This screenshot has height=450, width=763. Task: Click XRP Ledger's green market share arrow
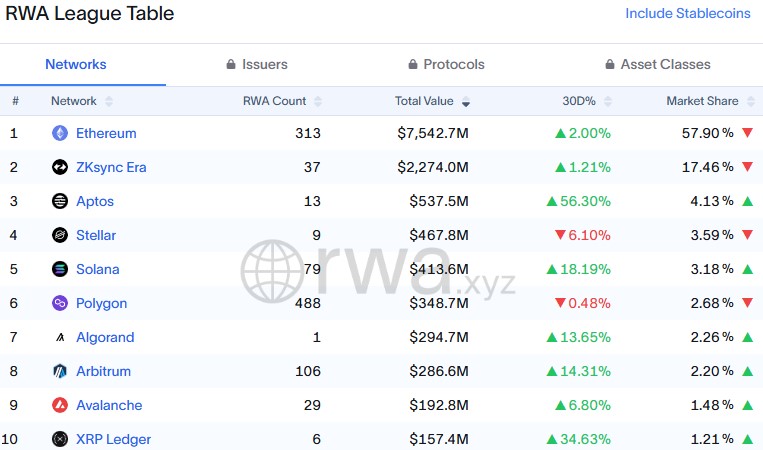[747, 439]
